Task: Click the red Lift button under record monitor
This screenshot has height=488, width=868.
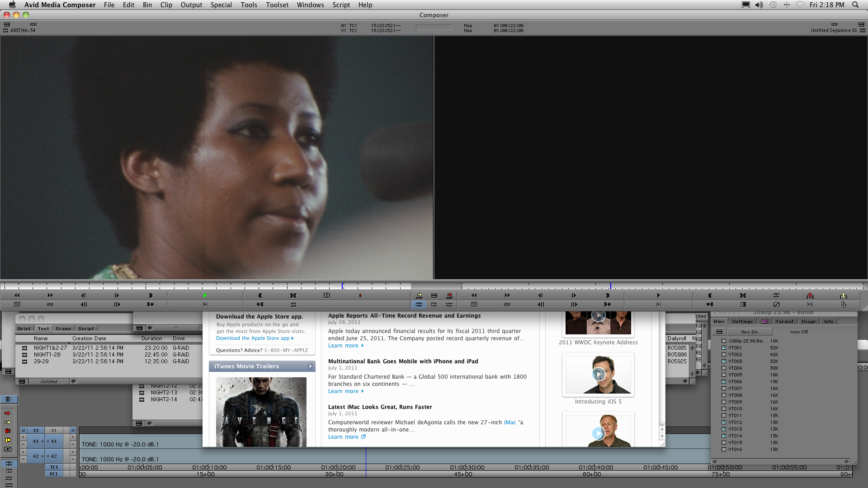Action: [810, 296]
